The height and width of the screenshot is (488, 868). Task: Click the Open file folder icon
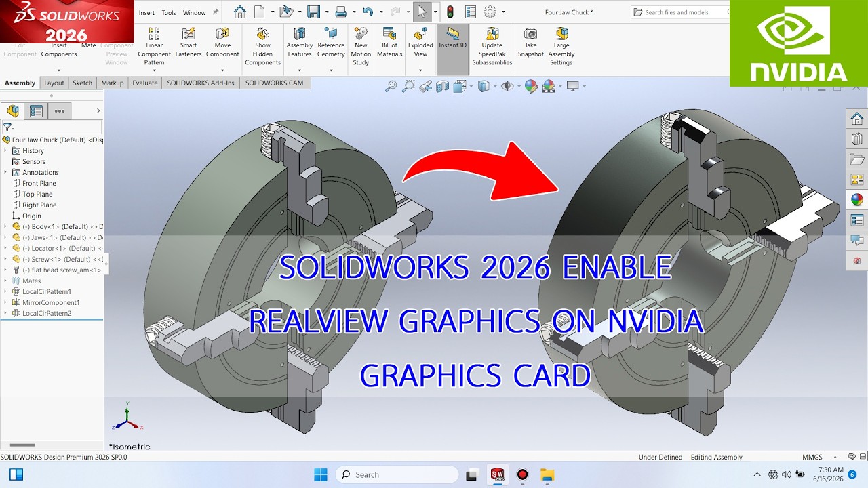(x=285, y=12)
